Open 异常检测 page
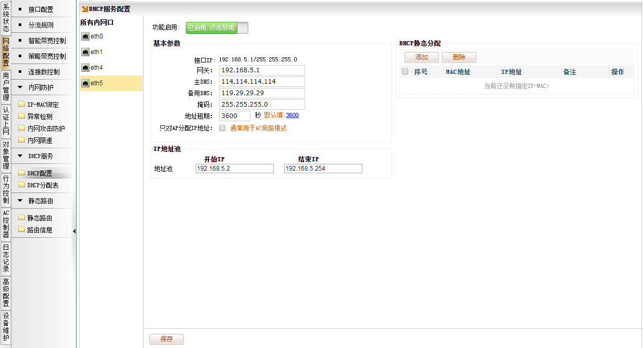The image size is (644, 348). [x=40, y=117]
